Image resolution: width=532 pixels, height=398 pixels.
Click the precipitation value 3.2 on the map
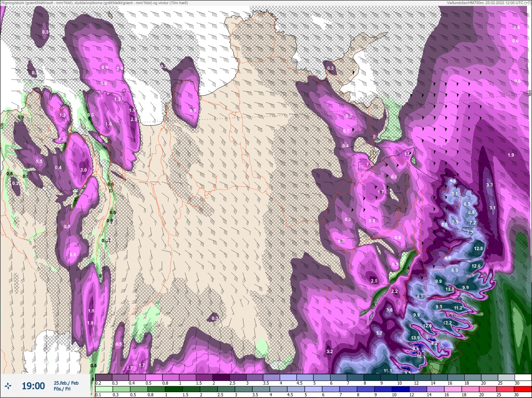[x=330, y=351]
